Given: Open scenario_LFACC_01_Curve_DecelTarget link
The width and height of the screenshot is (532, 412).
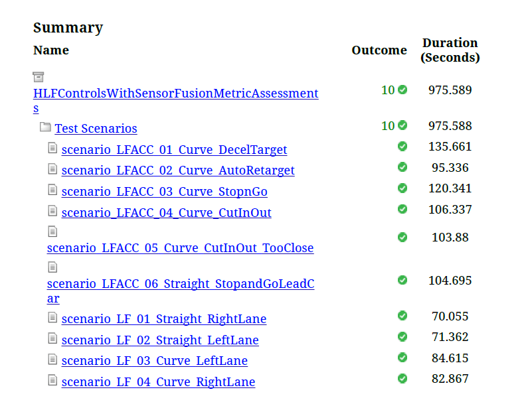Looking at the screenshot, I should [x=175, y=150].
